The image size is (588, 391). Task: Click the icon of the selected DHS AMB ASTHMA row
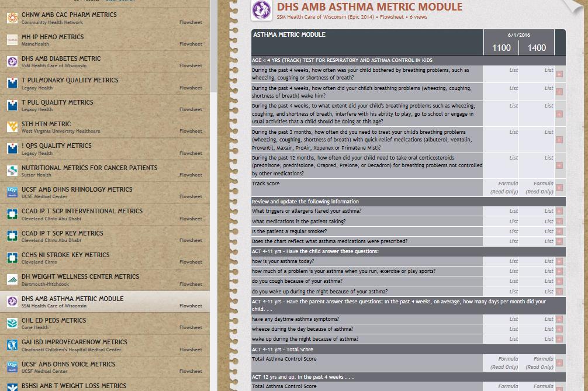point(12,302)
